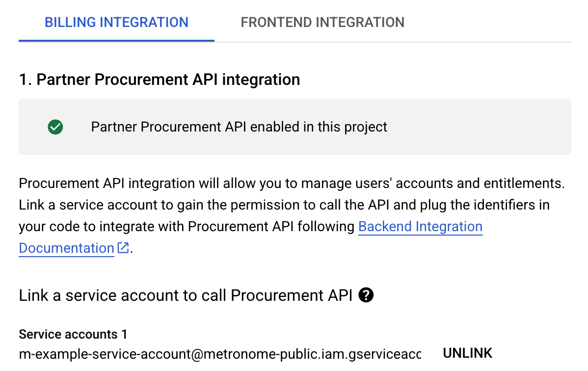
Task: Click the Link a service account heading
Action: 187,295
